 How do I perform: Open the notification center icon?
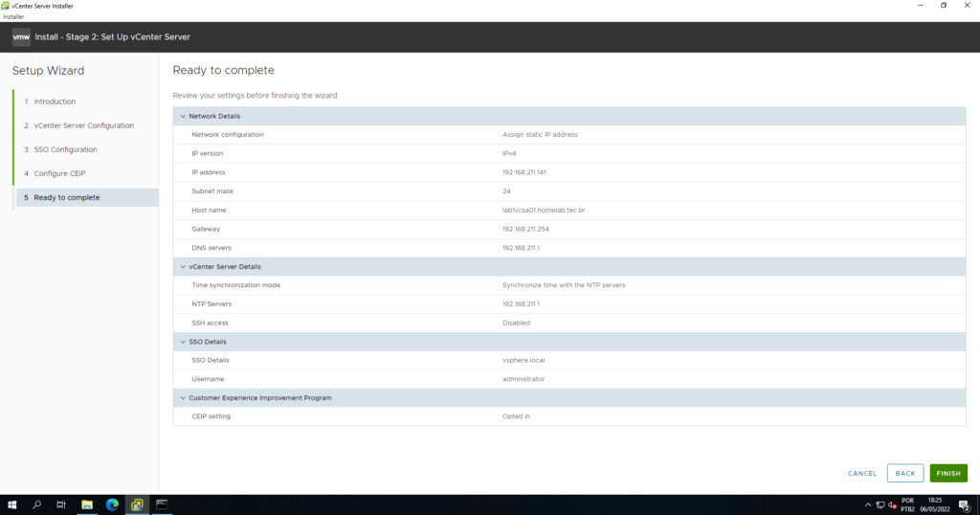[x=965, y=505]
